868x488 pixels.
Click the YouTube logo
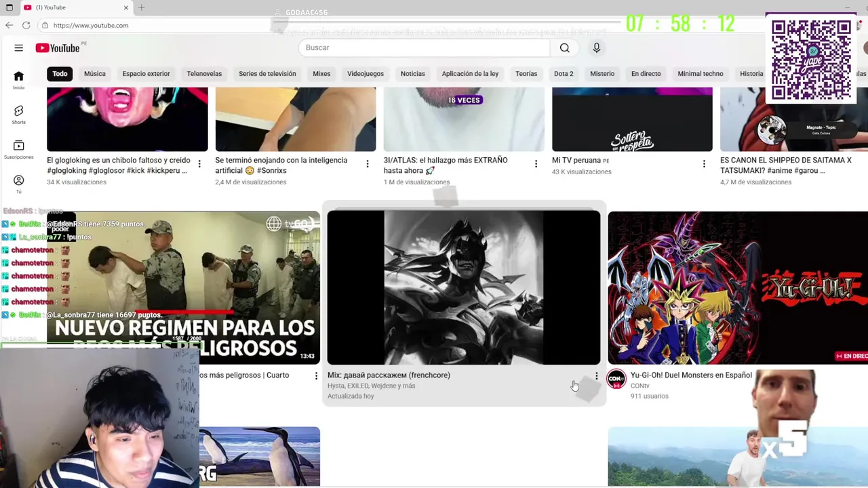click(x=58, y=48)
